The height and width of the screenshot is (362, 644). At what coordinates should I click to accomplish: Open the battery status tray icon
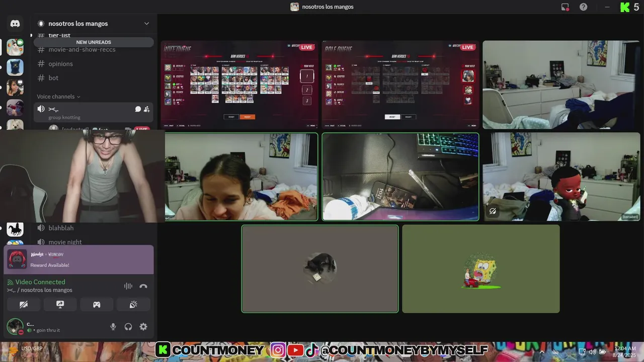(602, 352)
